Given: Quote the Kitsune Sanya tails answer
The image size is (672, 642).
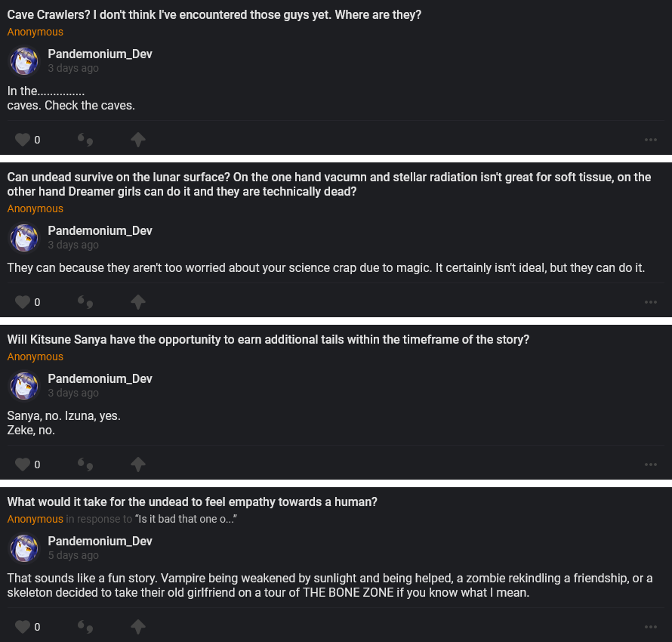Looking at the screenshot, I should [x=85, y=465].
